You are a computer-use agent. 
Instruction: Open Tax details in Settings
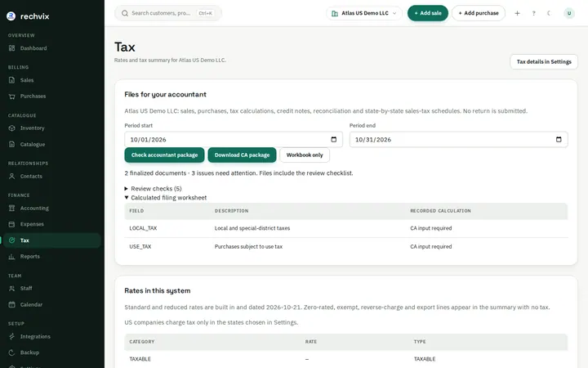544,61
